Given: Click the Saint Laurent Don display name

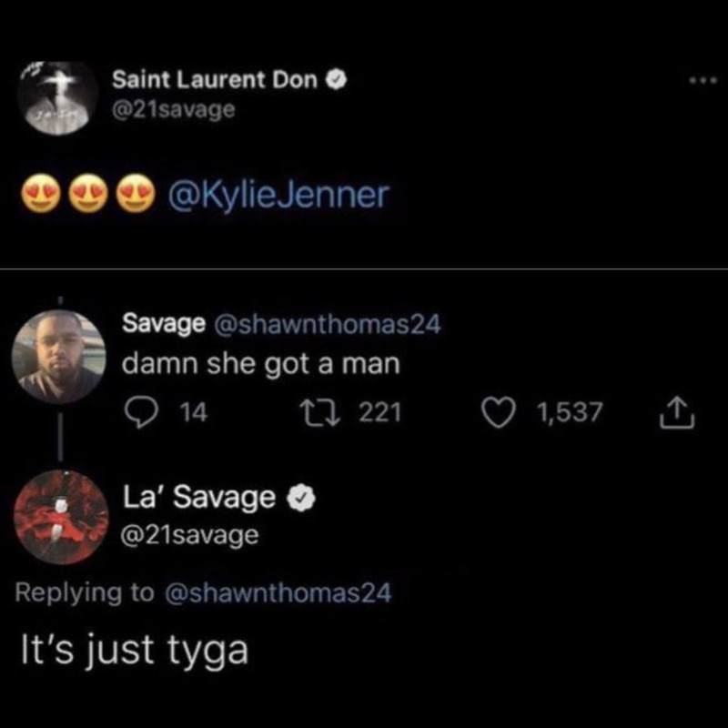Looking at the screenshot, I should tap(215, 80).
